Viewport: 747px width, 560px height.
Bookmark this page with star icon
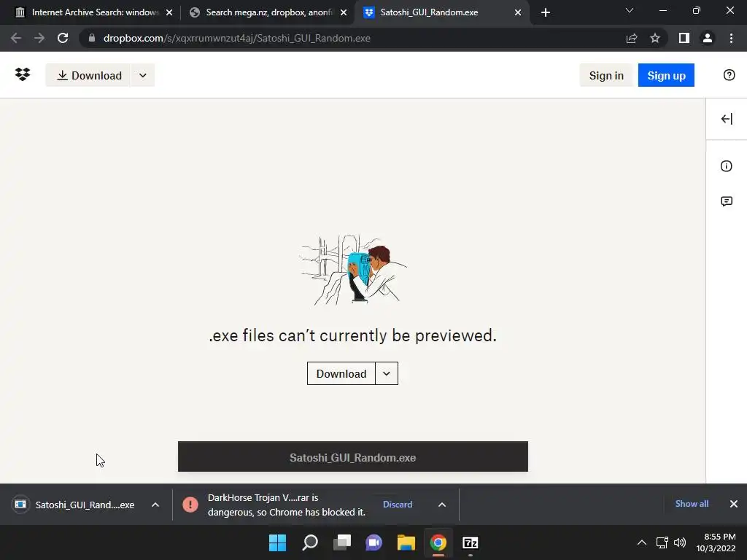tap(655, 38)
